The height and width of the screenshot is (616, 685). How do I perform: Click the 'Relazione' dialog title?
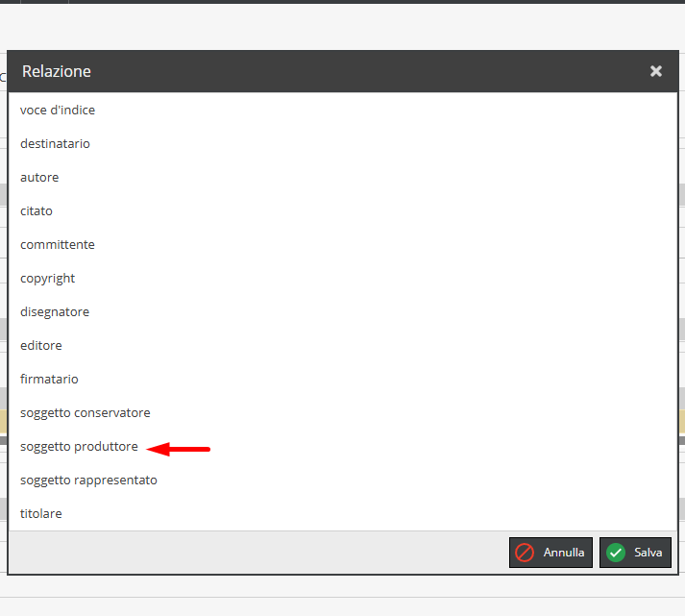[57, 71]
